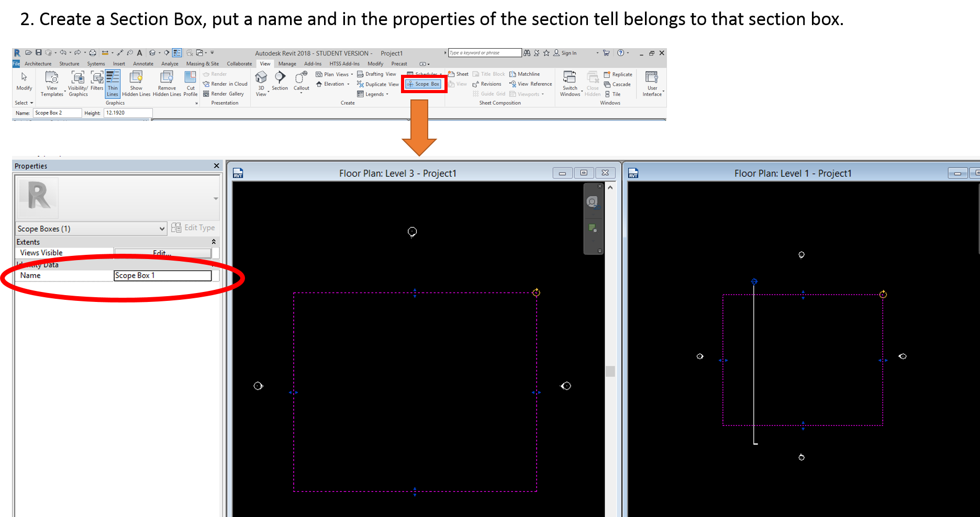Open the Architecture ribbon tab
The height and width of the screenshot is (517, 980).
(x=38, y=63)
